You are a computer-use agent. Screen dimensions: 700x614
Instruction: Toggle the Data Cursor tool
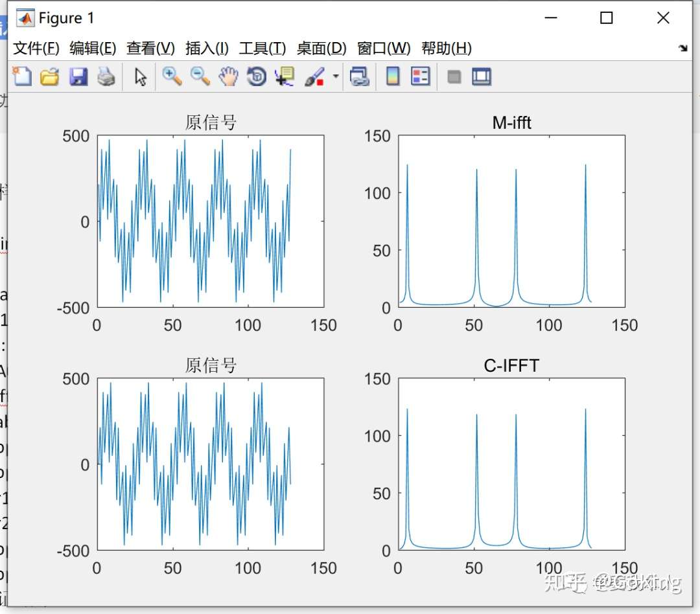[285, 76]
